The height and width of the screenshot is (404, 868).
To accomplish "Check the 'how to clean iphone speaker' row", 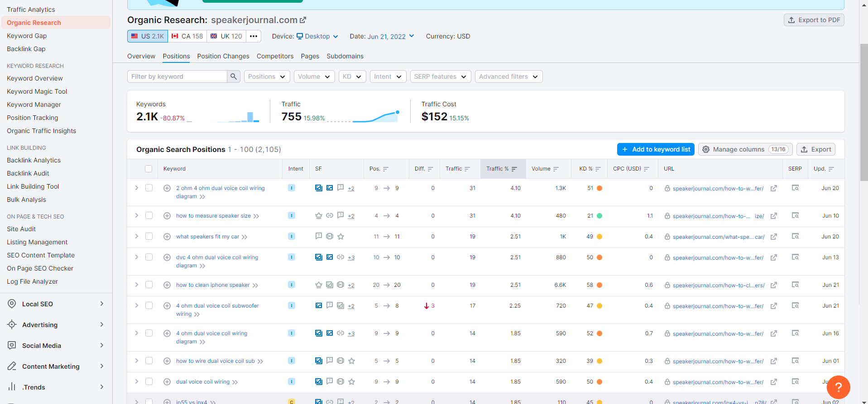I will coord(149,285).
